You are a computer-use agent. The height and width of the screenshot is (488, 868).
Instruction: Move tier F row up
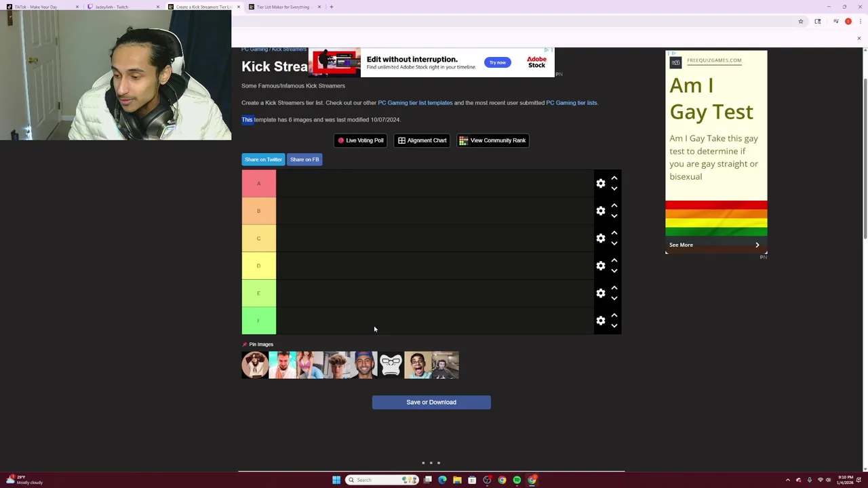614,315
